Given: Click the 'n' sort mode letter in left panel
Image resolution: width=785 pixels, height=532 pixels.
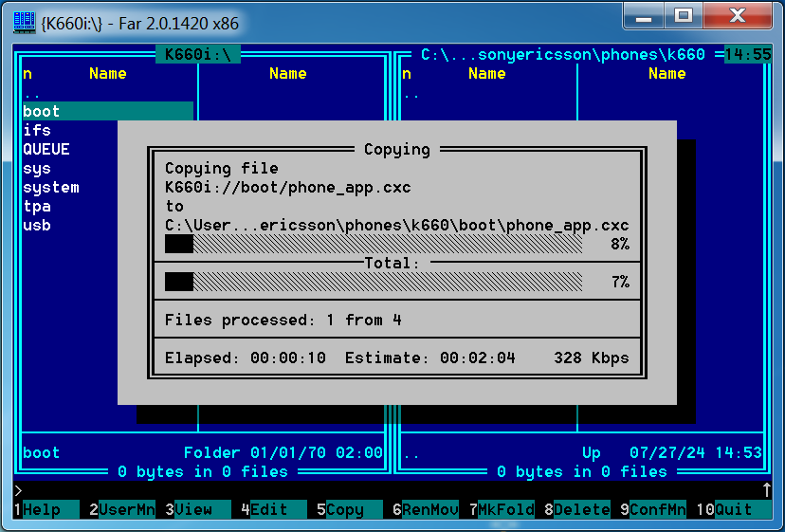Looking at the screenshot, I should point(27,74).
